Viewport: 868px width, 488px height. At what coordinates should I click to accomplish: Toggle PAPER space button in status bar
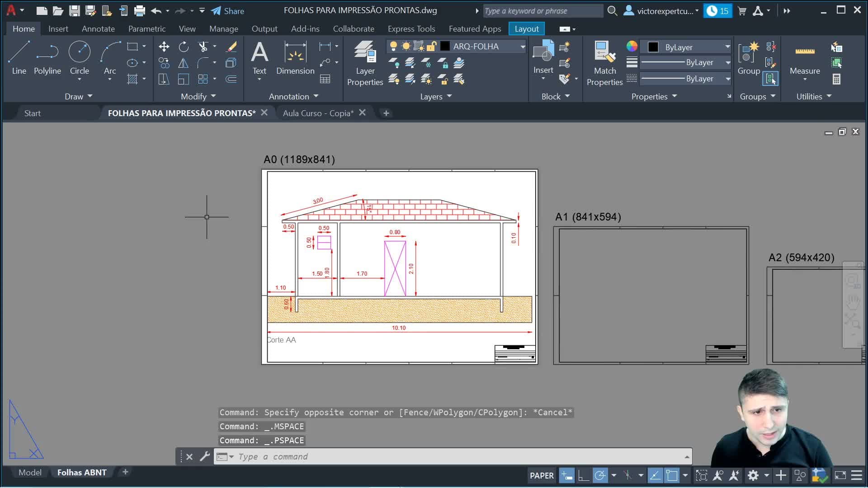pyautogui.click(x=542, y=475)
